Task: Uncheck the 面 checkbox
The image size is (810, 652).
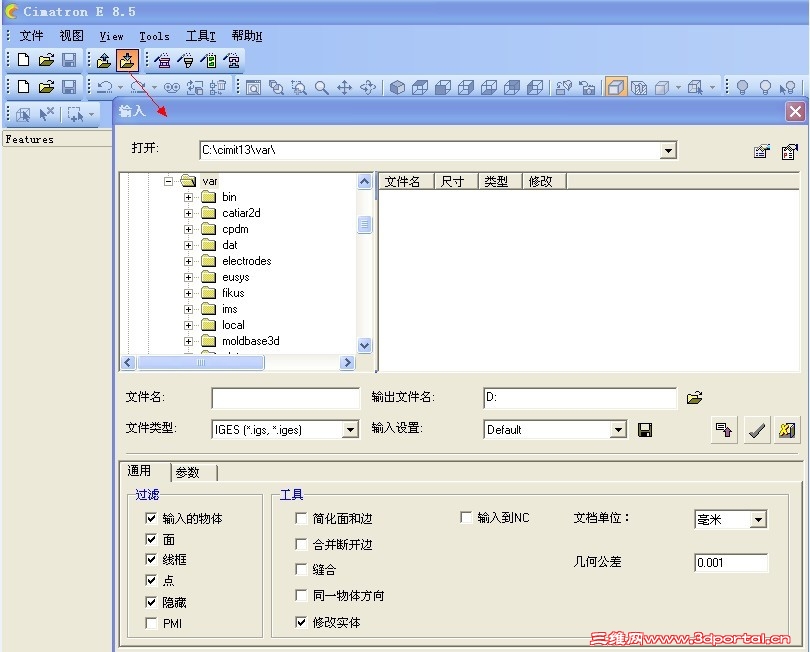Action: pyautogui.click(x=151, y=539)
